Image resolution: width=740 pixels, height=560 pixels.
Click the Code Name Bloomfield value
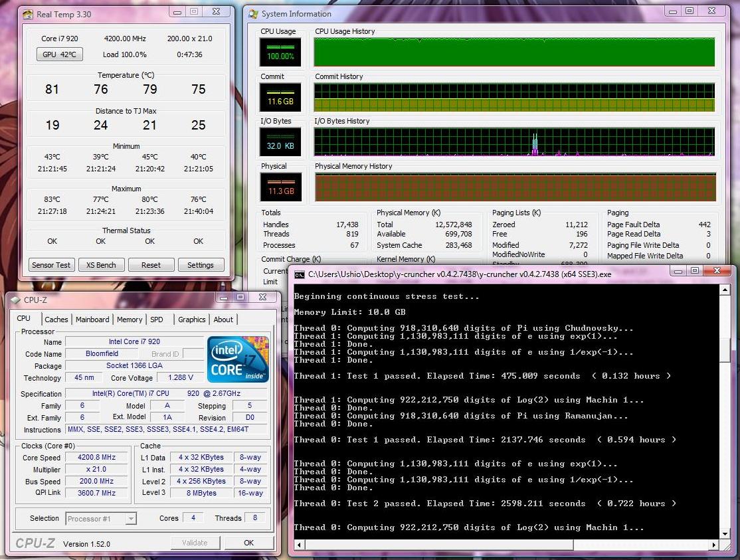pos(102,353)
